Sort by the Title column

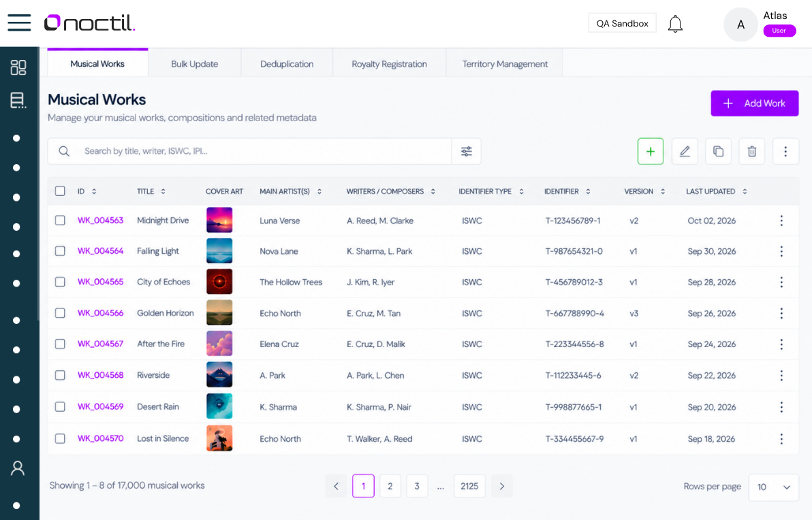163,191
